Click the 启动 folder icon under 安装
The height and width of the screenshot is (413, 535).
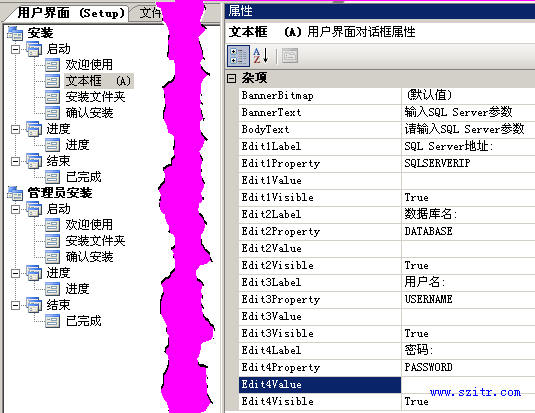pyautogui.click(x=34, y=49)
